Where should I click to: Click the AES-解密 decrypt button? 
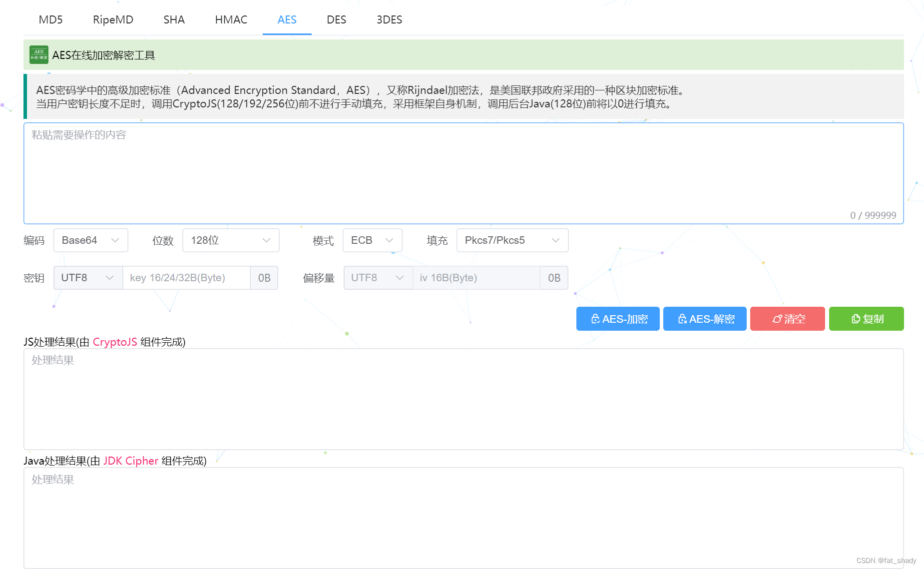705,319
